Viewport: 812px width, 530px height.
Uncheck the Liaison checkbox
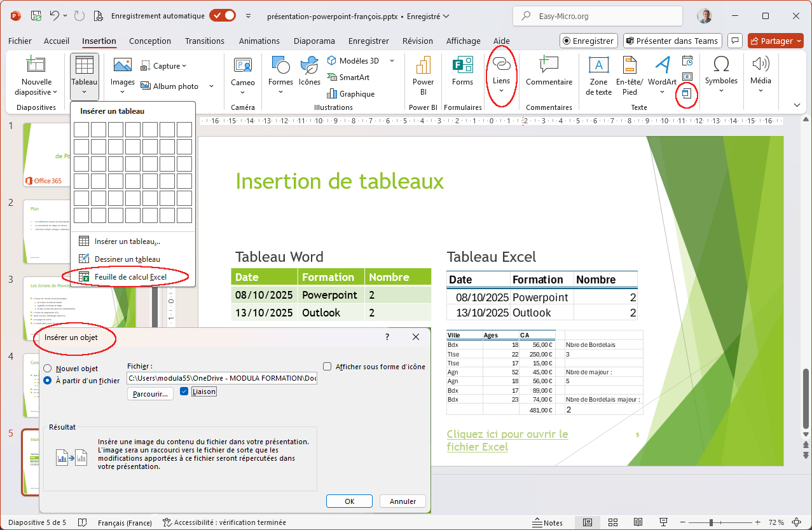184,391
